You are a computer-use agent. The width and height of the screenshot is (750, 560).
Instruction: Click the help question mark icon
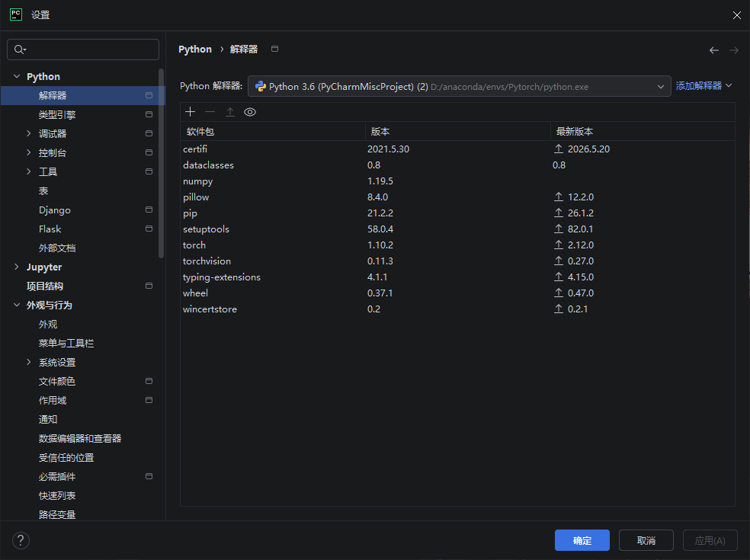tap(21, 540)
